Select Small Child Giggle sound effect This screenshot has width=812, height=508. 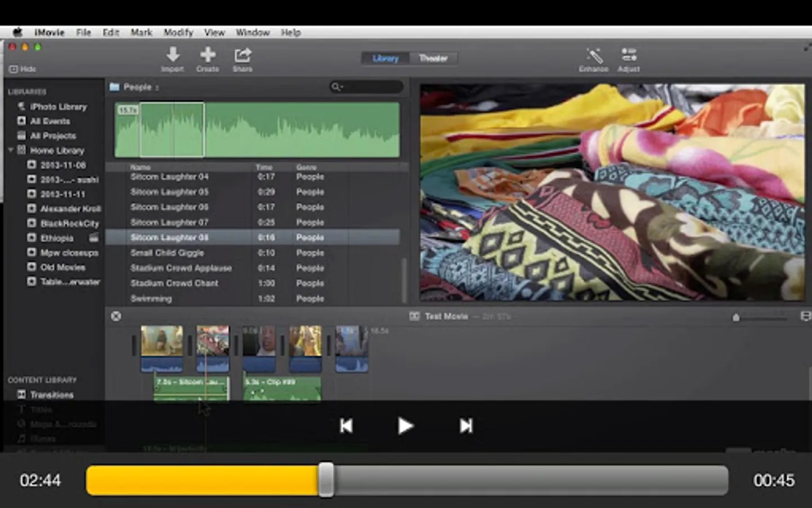[167, 253]
